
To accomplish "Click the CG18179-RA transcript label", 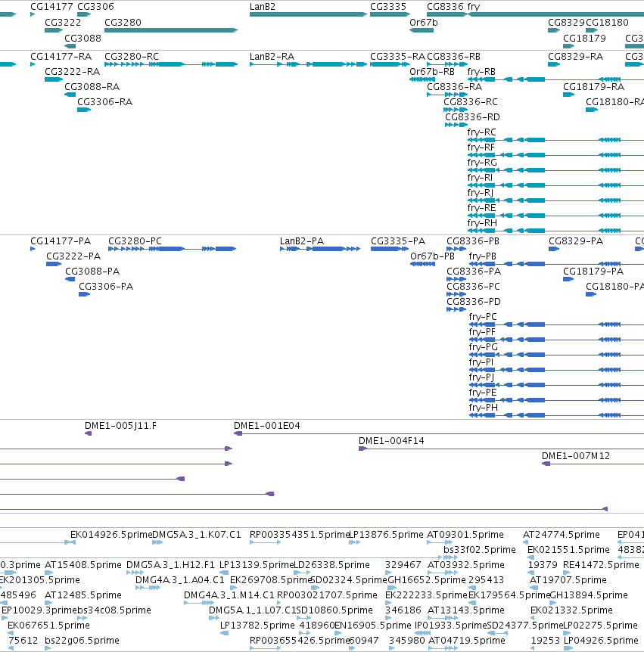I will pos(593,87).
